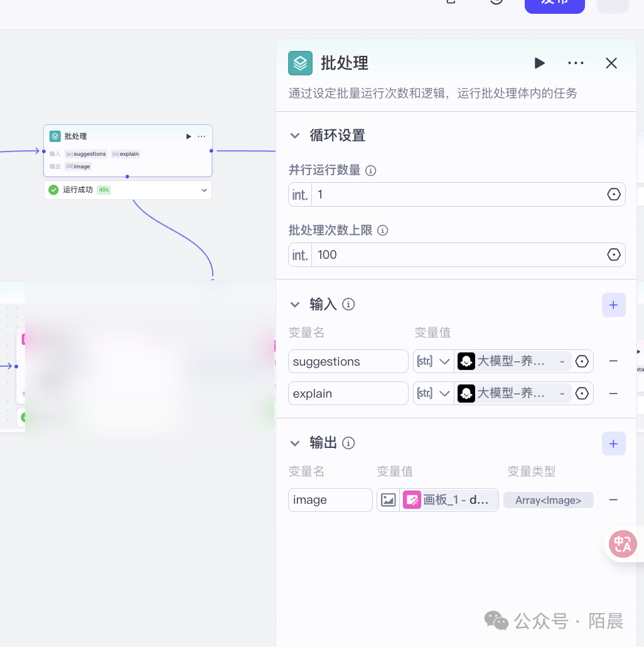
Task: Select explain tag on canvas node
Action: 126,154
